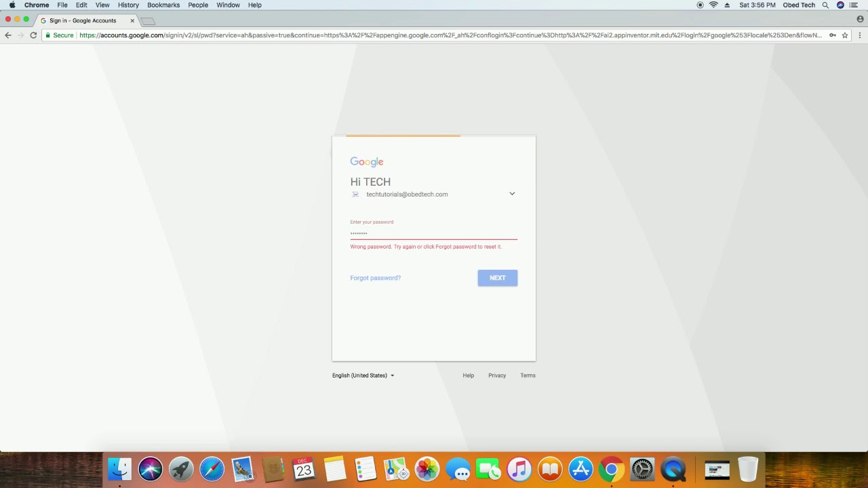Click the NEXT button
This screenshot has width=868, height=488.
point(497,278)
